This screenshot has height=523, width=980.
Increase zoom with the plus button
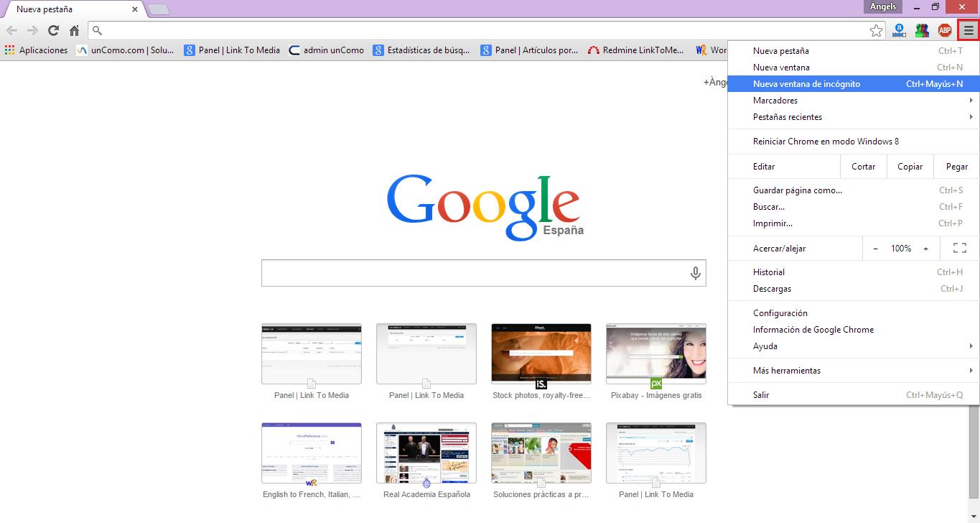click(x=925, y=249)
